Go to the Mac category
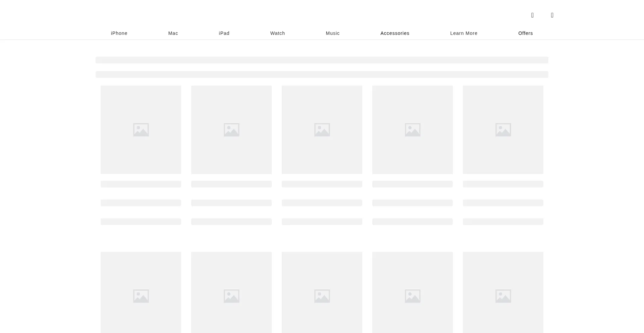 173,33
